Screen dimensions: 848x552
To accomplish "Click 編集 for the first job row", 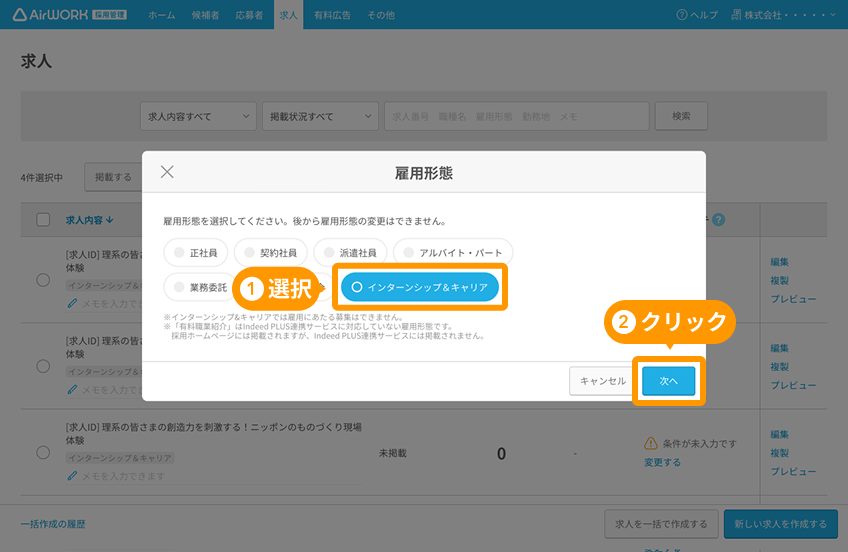I will click(x=779, y=262).
